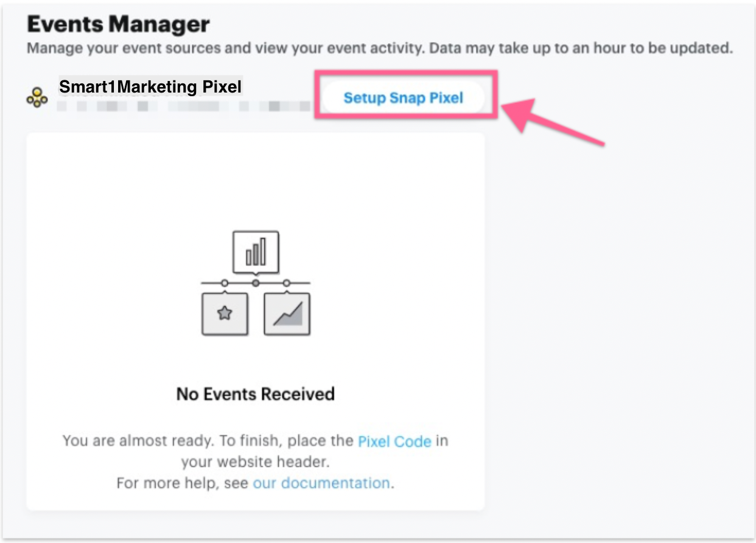Click the Setup Snap Pixel button
The height and width of the screenshot is (543, 756).
click(403, 98)
